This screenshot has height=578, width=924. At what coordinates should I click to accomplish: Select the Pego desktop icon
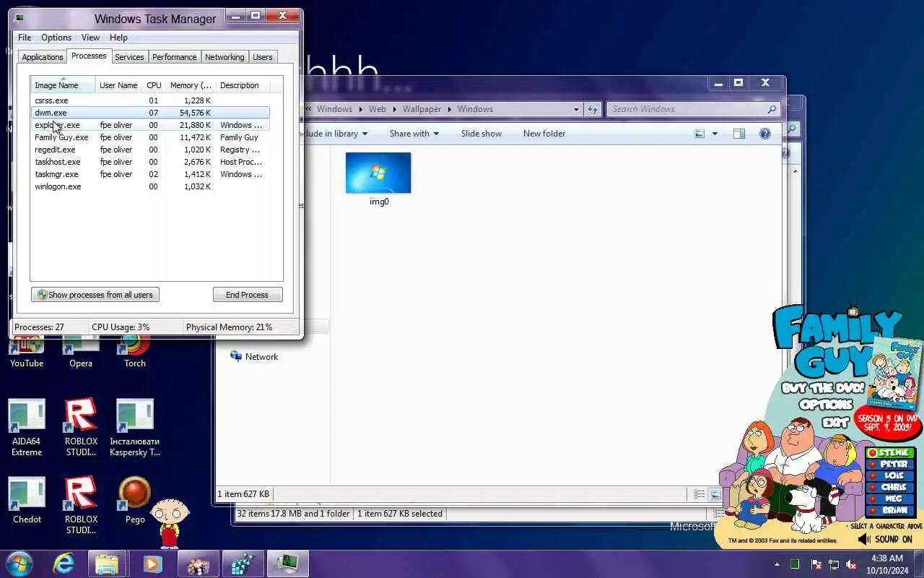coord(135,500)
